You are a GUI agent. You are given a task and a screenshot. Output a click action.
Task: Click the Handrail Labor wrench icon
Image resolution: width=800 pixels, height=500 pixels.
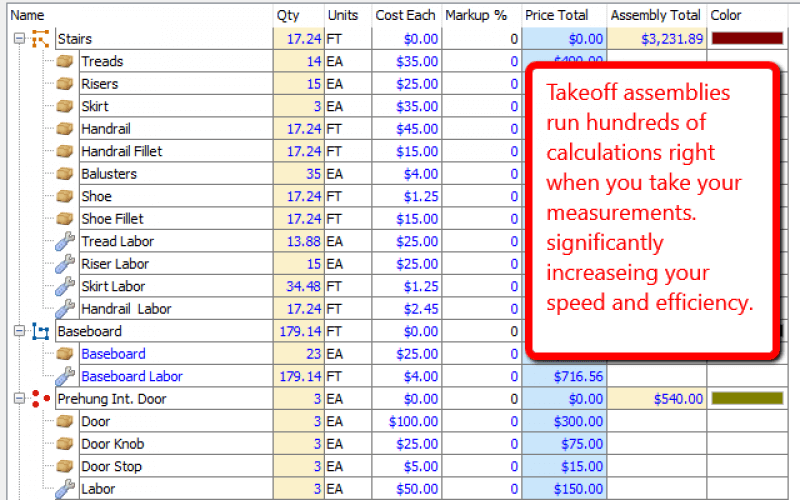pos(65,309)
